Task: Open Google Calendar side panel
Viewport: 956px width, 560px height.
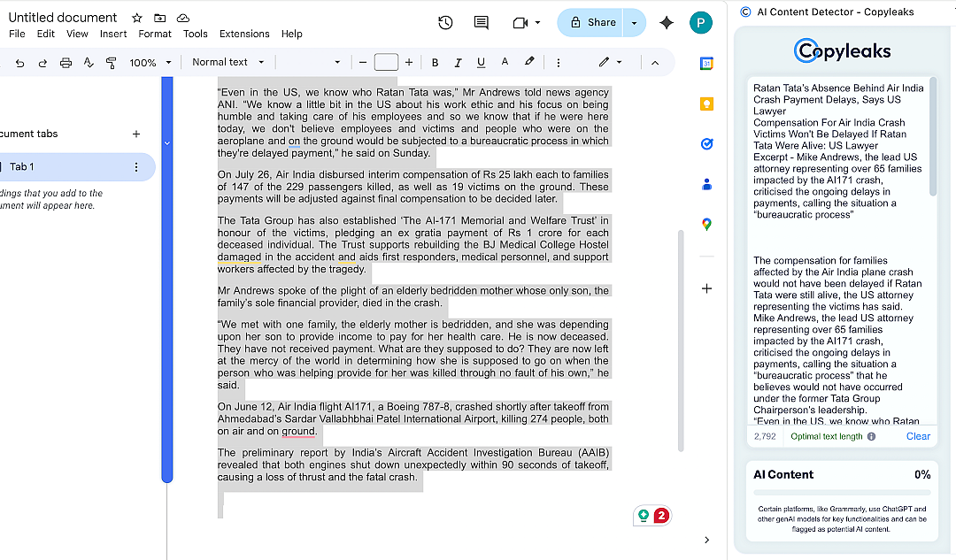Action: coord(706,64)
